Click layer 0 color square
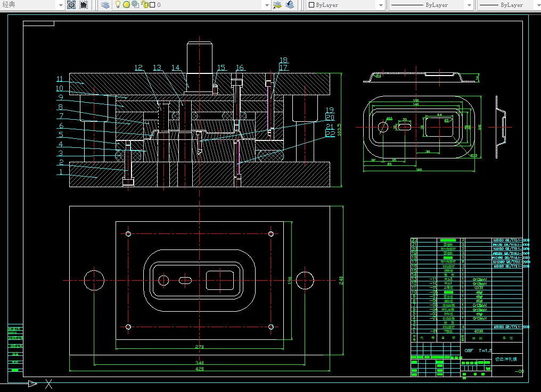The height and width of the screenshot is (392, 541). coord(152,5)
